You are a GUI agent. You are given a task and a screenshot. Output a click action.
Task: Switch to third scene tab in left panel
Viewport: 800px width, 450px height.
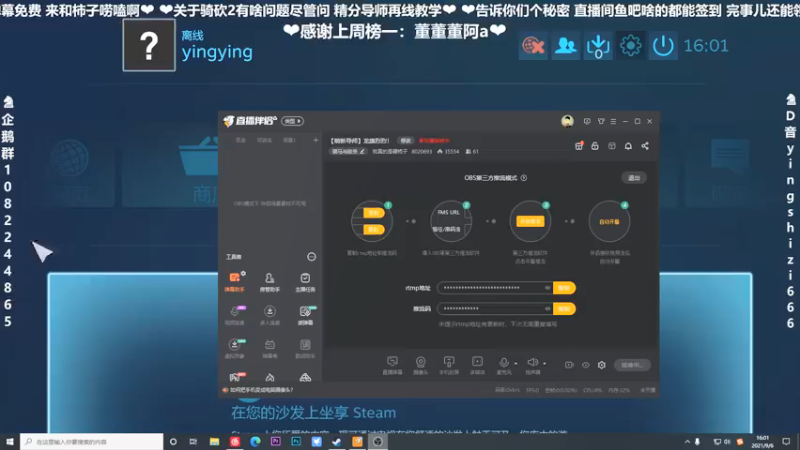click(x=289, y=140)
